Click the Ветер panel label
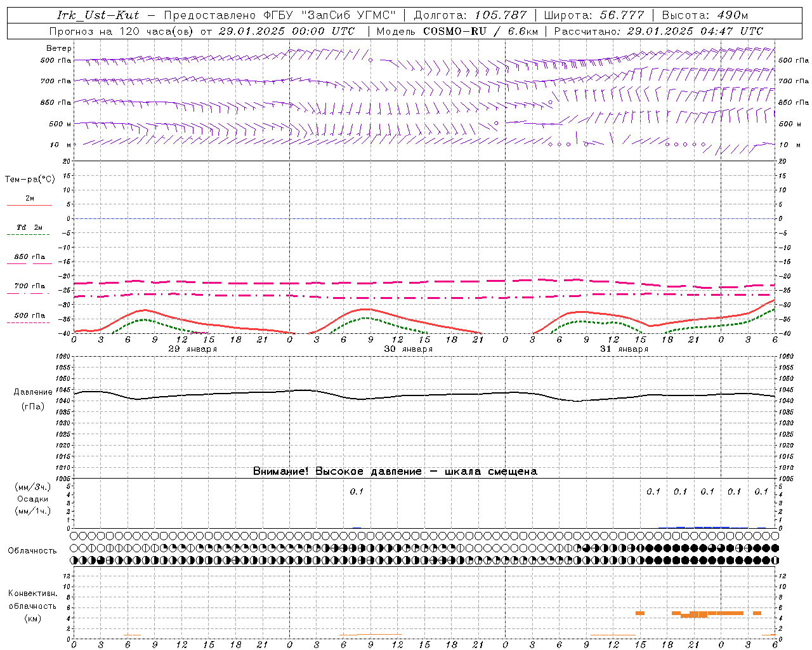The image size is (812, 650). coord(58,48)
